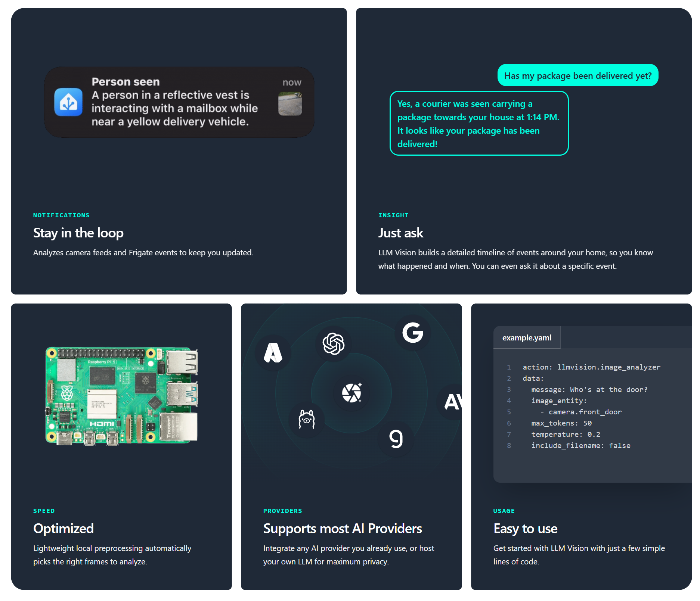Click 'Lightweight local preprocessing' description text
Image resolution: width=700 pixels, height=601 pixels.
pyautogui.click(x=112, y=555)
